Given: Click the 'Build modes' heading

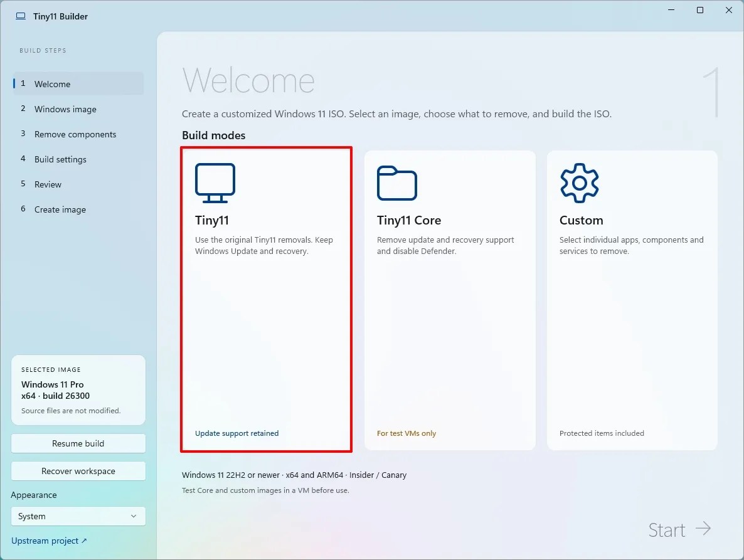Looking at the screenshot, I should 213,135.
